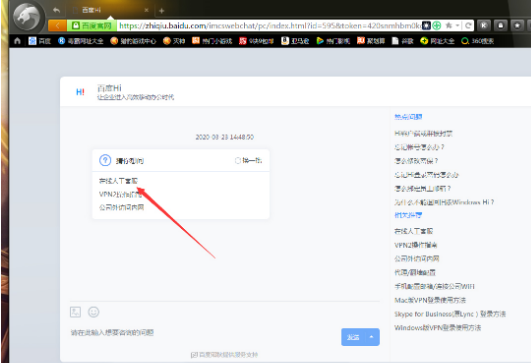The image size is (531, 363).
Task: Click the blue question mark icon in chat card
Action: coord(105,160)
